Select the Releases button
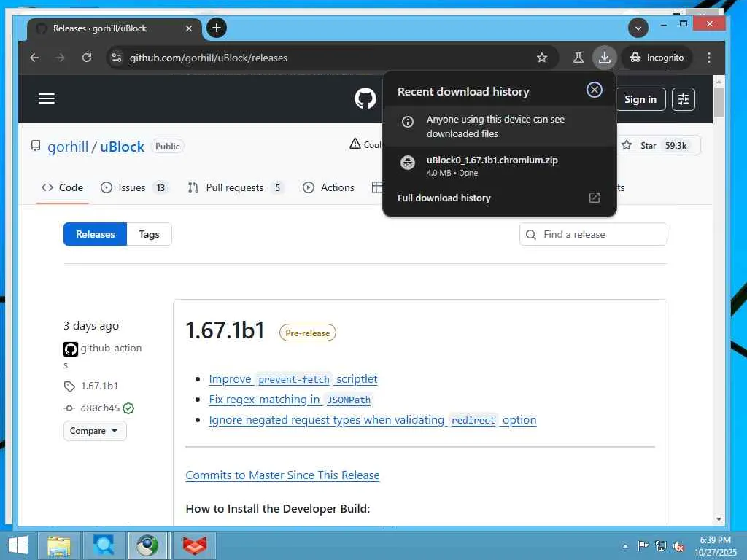Screen dimensions: 747x560 pos(96,234)
